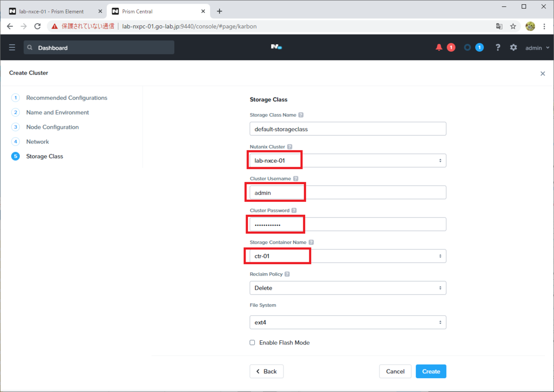Click the not-secure warning icon

[55, 26]
